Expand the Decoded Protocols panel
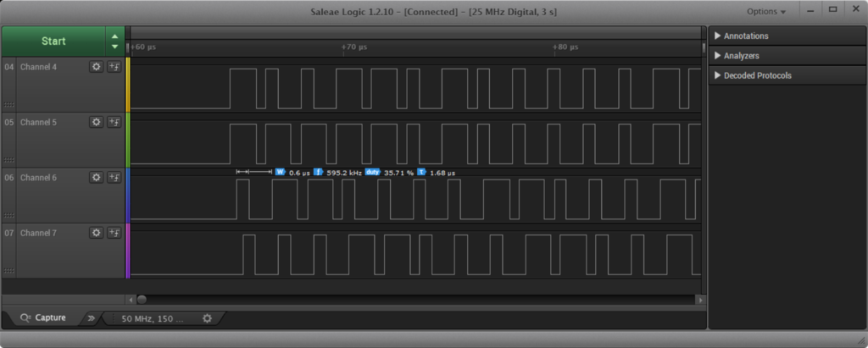 click(x=757, y=75)
